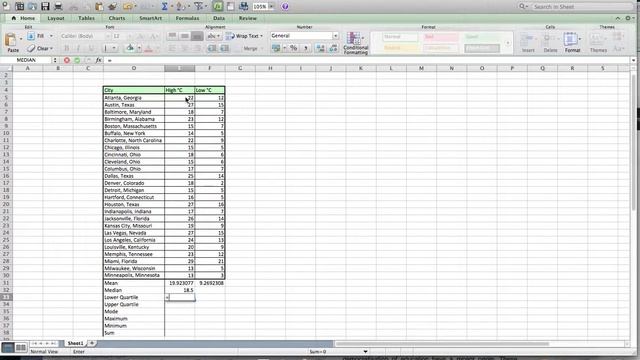Open the Formula Builder fx toolbar icon

tap(218, 6)
